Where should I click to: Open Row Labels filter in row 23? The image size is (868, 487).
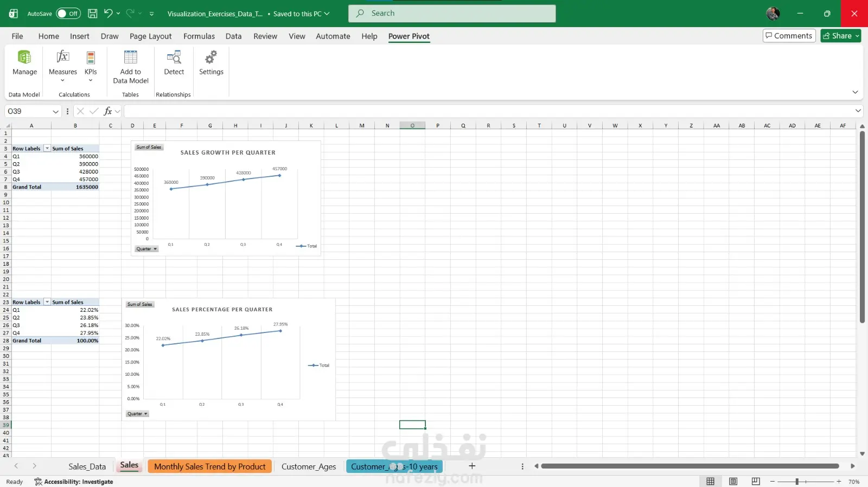(47, 302)
